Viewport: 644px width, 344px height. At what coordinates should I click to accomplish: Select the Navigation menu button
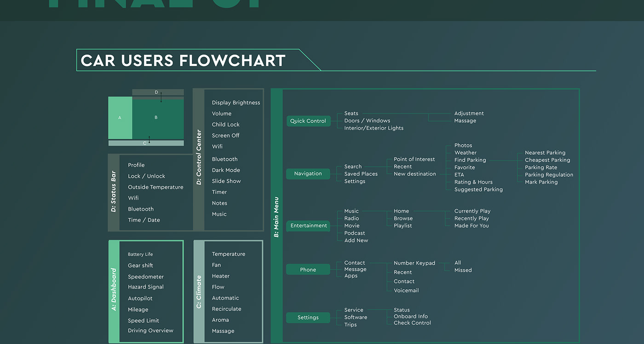coord(308,174)
